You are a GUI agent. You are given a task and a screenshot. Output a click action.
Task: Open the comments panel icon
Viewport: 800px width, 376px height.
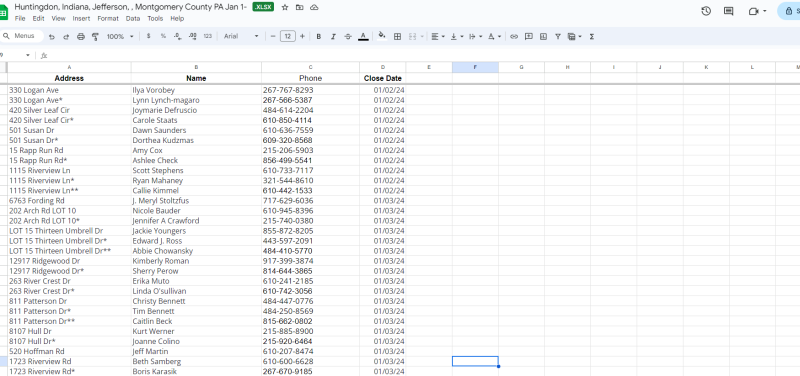[729, 11]
